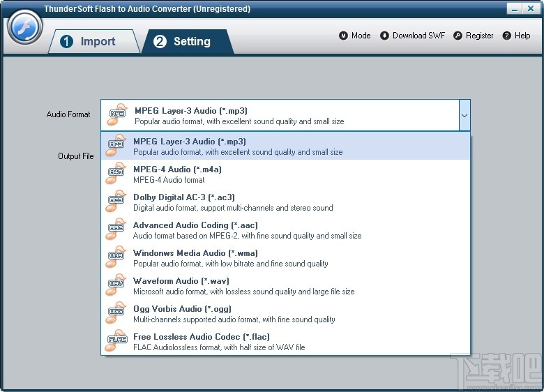Choose Free Lossless Audio Codec (*.flac) option

point(285,341)
